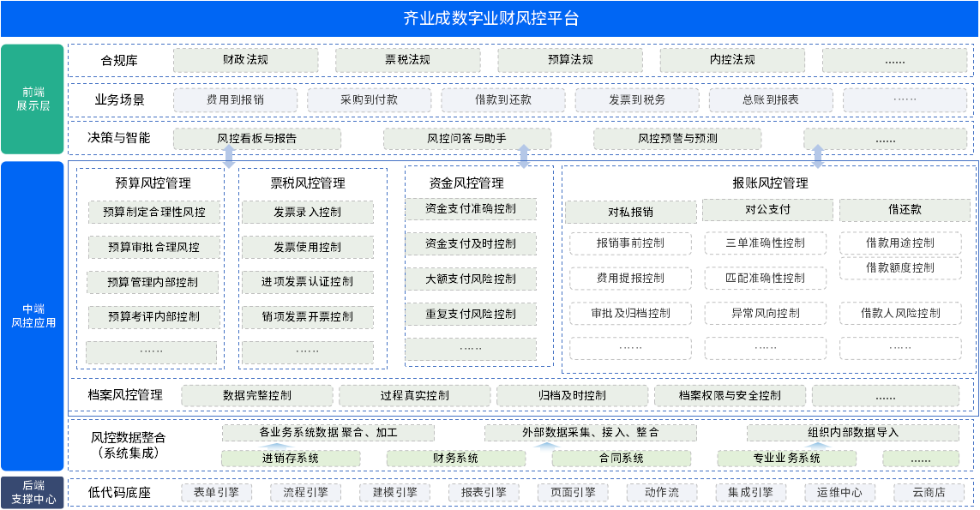Select 大额支付风险控制 item
The height and width of the screenshot is (510, 980).
tap(471, 279)
